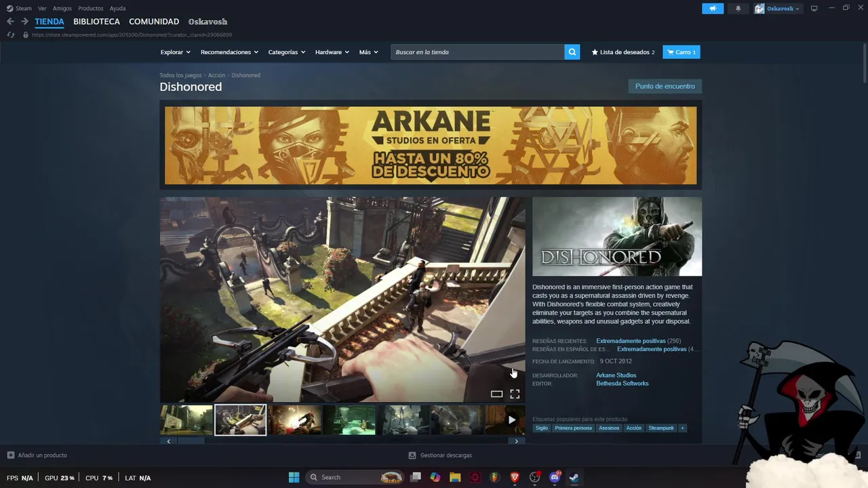Open Punto de encuentro
868x488 pixels.
(x=665, y=86)
